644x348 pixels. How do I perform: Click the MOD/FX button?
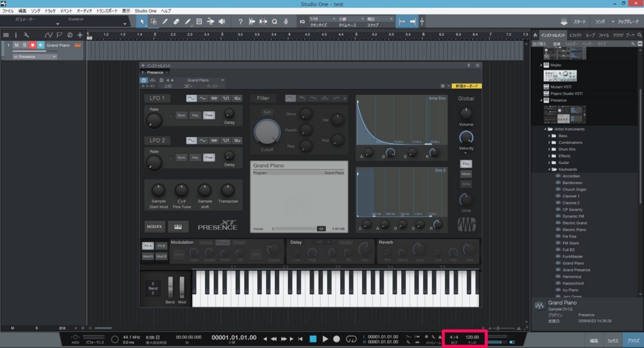tap(155, 227)
